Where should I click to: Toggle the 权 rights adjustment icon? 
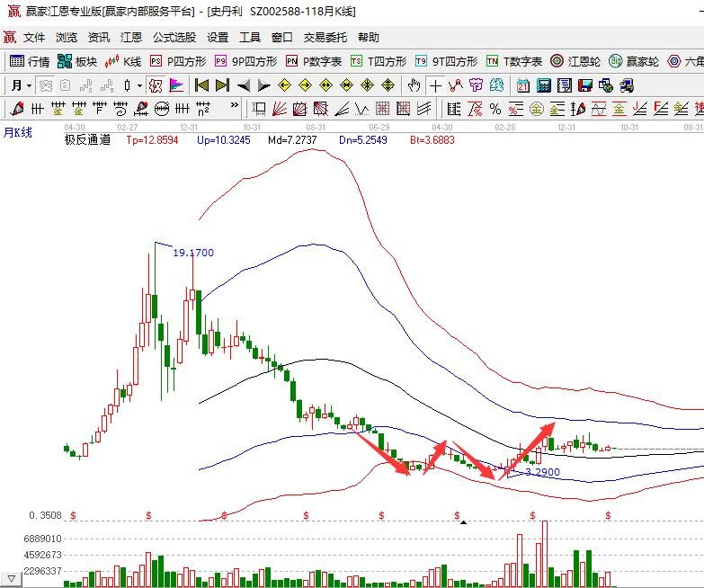click(156, 85)
